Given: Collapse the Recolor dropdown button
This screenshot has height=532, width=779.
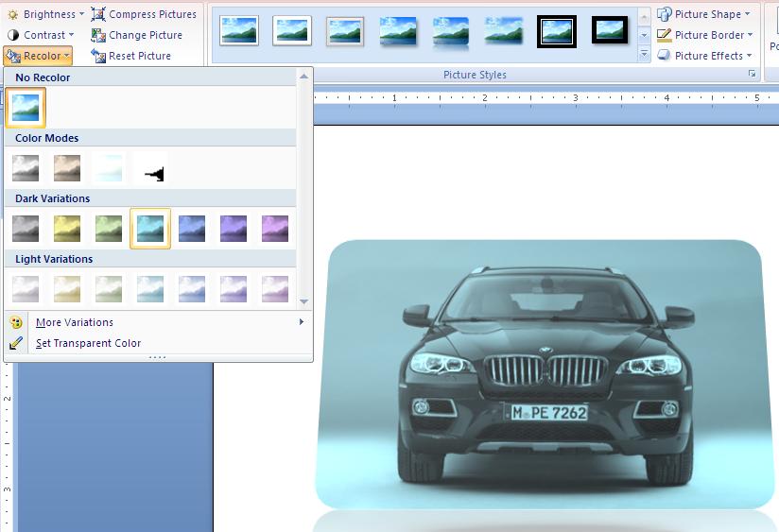Looking at the screenshot, I should [38, 56].
